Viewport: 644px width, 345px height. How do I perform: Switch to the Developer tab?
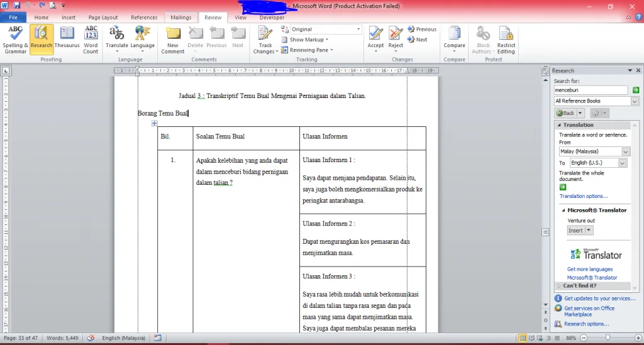(x=272, y=18)
